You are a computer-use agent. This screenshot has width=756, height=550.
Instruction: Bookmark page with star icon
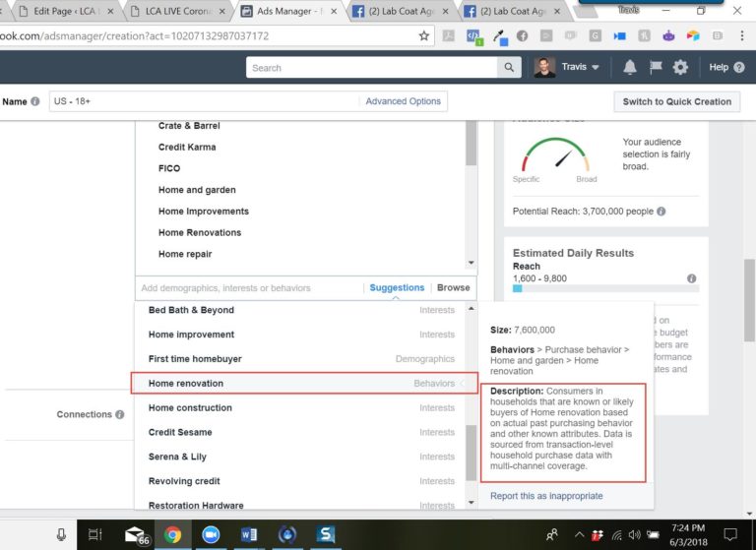[424, 35]
